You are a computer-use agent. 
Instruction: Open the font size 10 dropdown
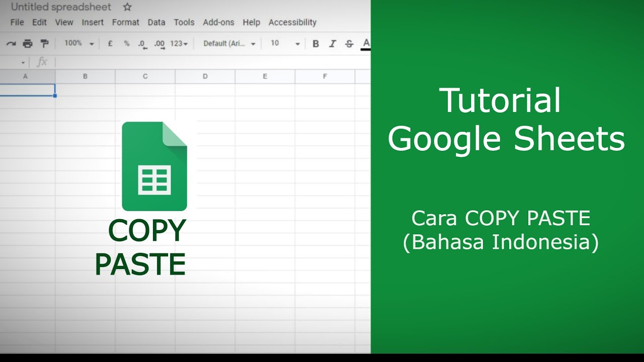[285, 44]
